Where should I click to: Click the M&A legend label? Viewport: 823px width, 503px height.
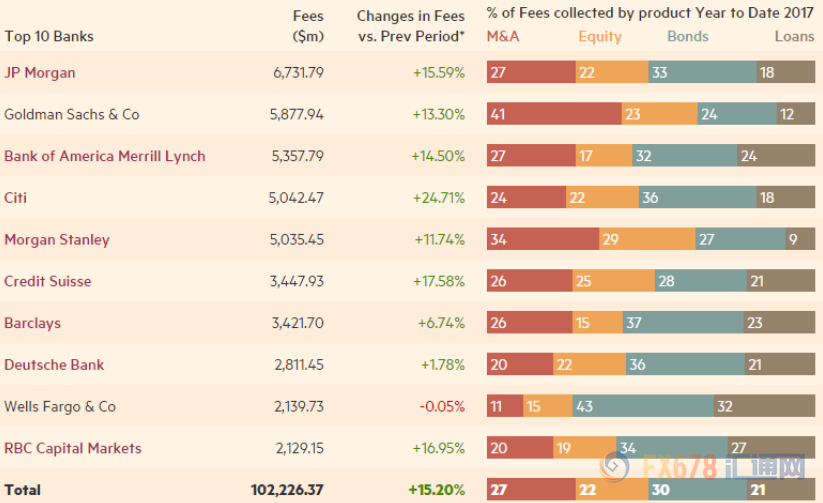click(x=503, y=36)
